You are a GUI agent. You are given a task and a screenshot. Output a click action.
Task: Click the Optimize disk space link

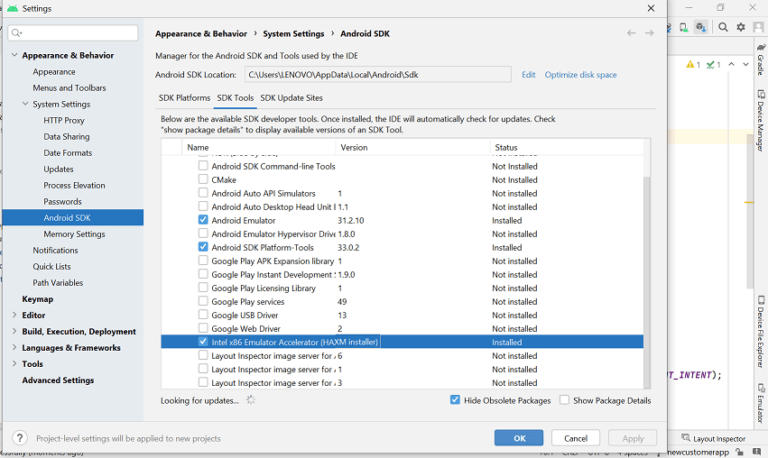pyautogui.click(x=580, y=75)
